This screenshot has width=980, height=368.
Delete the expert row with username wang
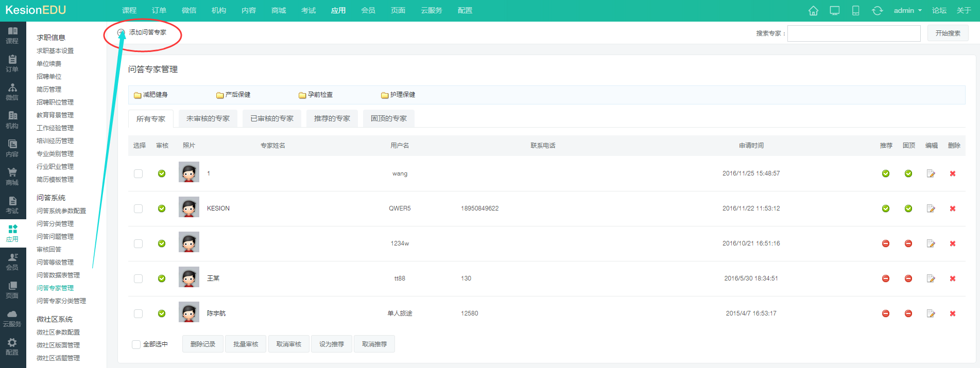coord(953,173)
